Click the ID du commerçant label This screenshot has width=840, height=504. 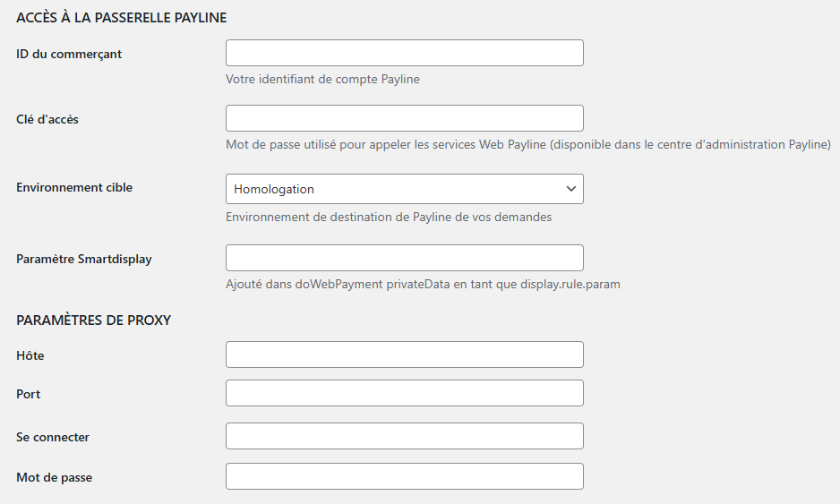[69, 54]
